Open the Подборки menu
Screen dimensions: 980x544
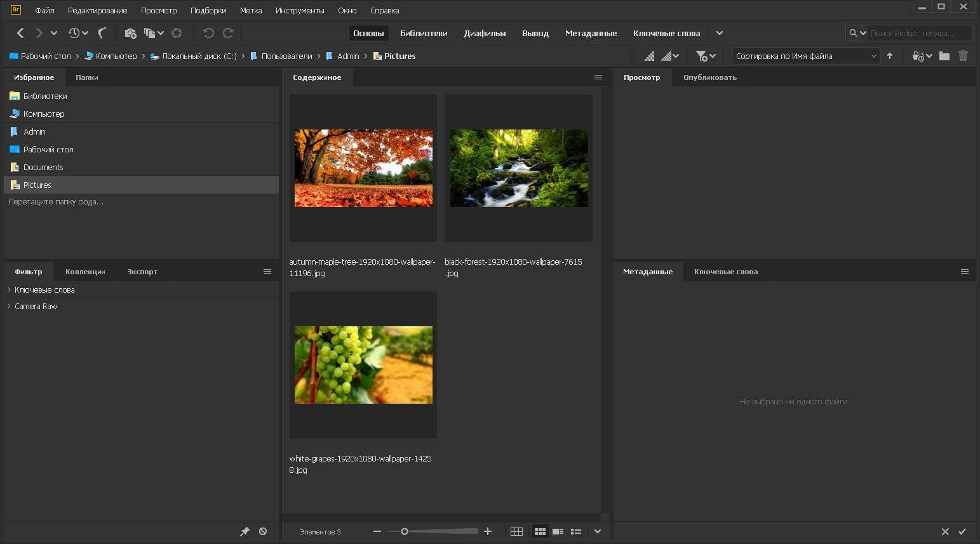pyautogui.click(x=208, y=10)
